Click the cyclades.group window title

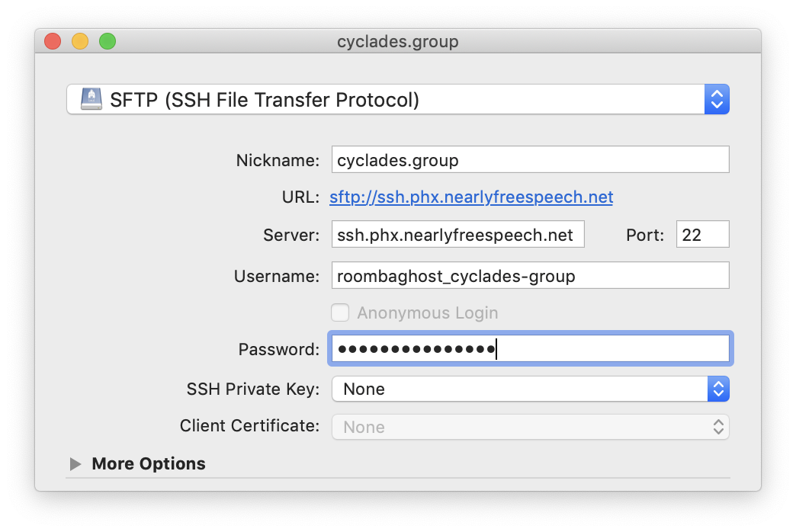point(397,41)
